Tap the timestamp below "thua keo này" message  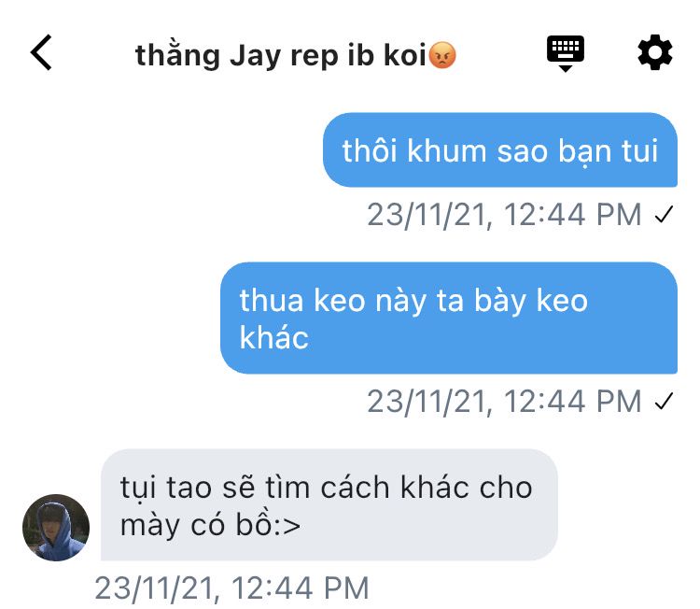(504, 401)
